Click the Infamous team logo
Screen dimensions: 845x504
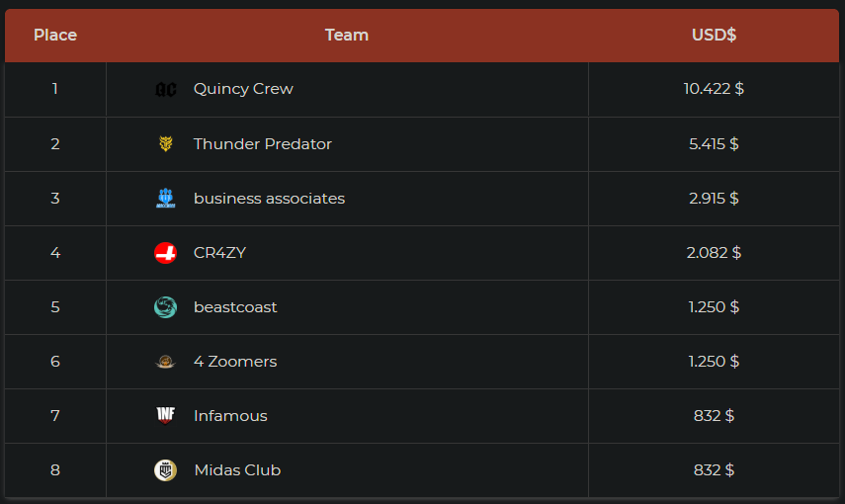[166, 416]
